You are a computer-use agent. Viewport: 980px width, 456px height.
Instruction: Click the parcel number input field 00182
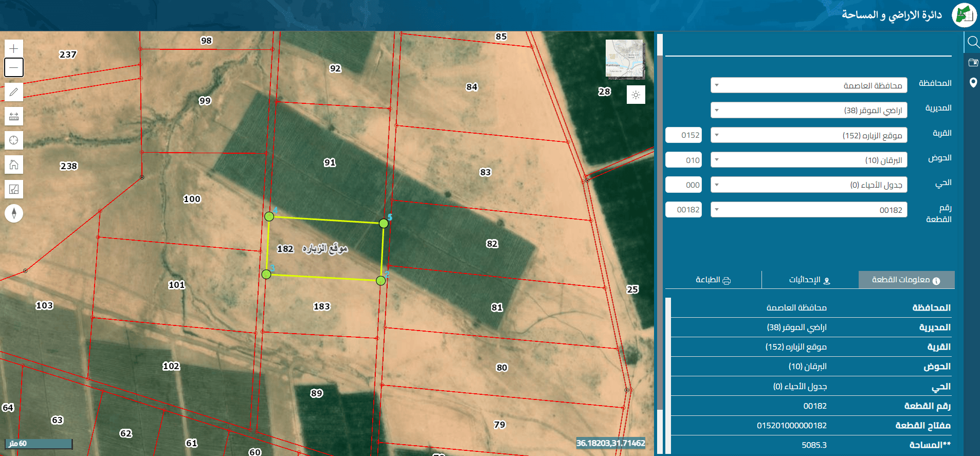click(x=684, y=210)
